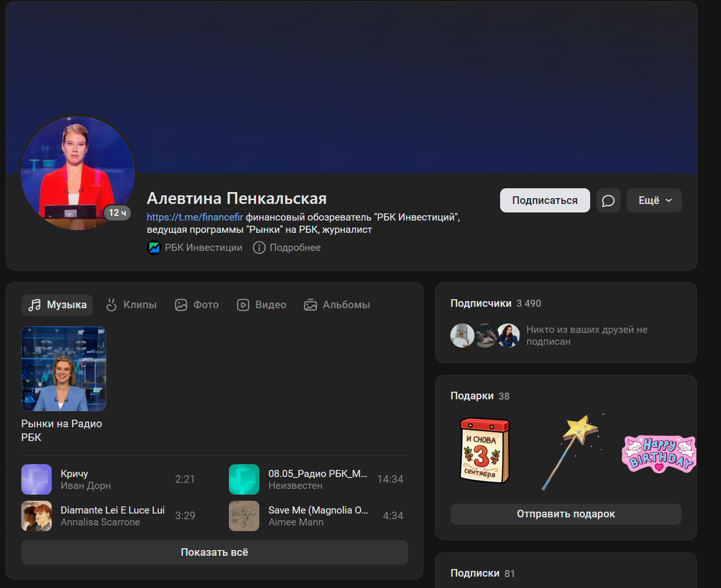Screen dimensions: 721x588
Task: Open the message chat bubble icon
Action: (608, 201)
